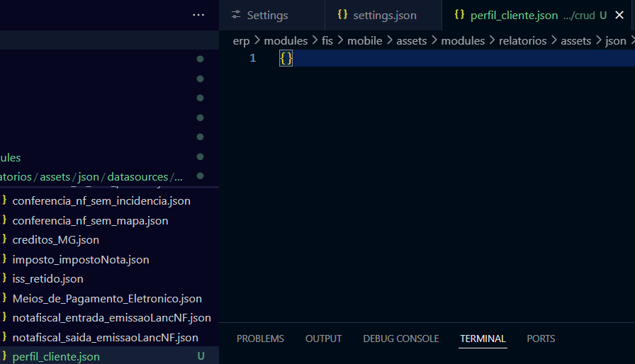Switch to the Settings tab
635x364 pixels.
(x=267, y=15)
